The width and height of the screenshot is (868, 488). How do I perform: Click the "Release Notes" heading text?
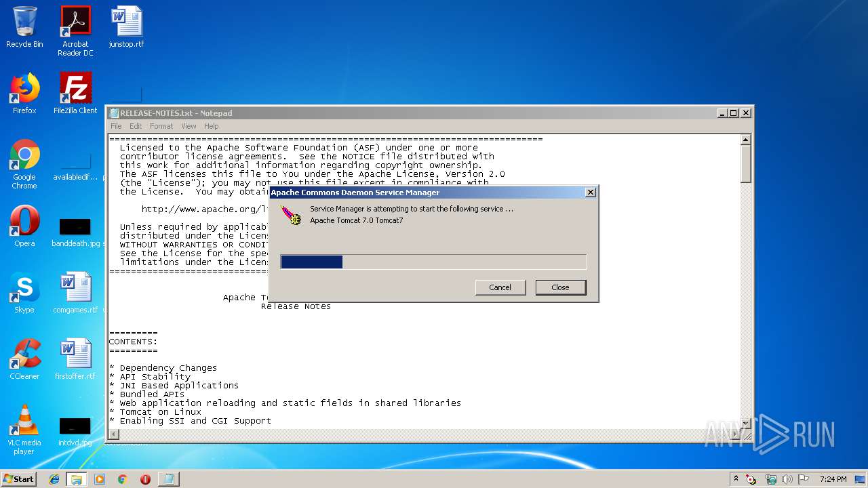[296, 306]
